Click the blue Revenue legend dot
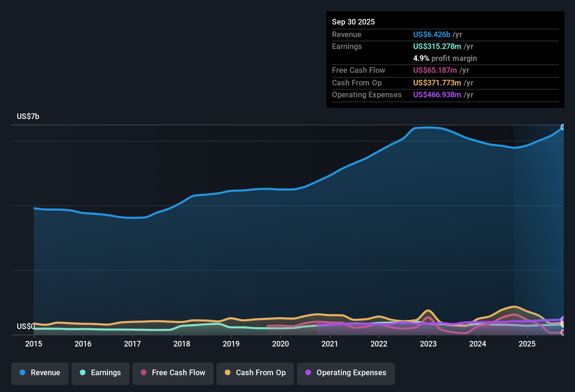Viewport: 575px width, 392px height. [x=22, y=373]
